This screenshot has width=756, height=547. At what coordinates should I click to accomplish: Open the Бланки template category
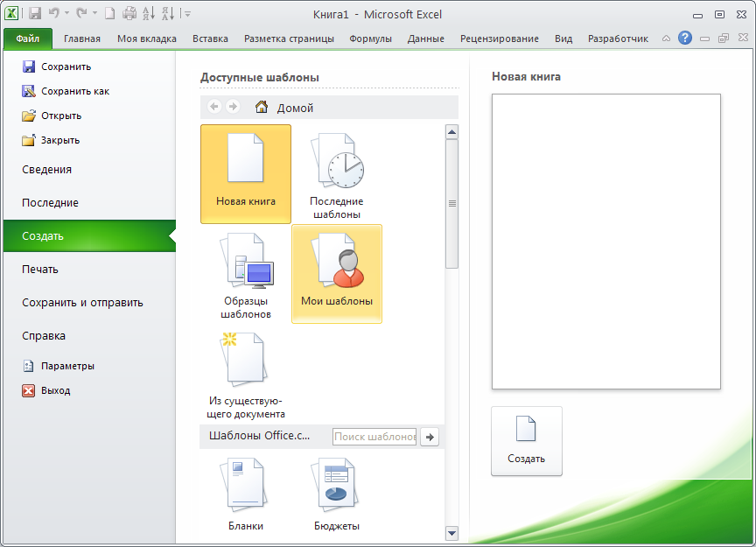tap(246, 494)
